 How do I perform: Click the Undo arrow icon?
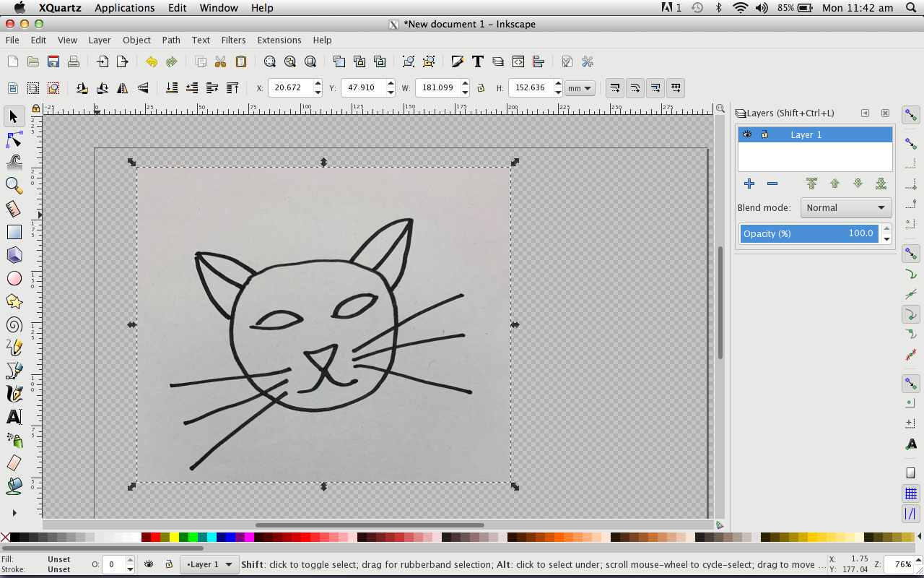(x=151, y=62)
